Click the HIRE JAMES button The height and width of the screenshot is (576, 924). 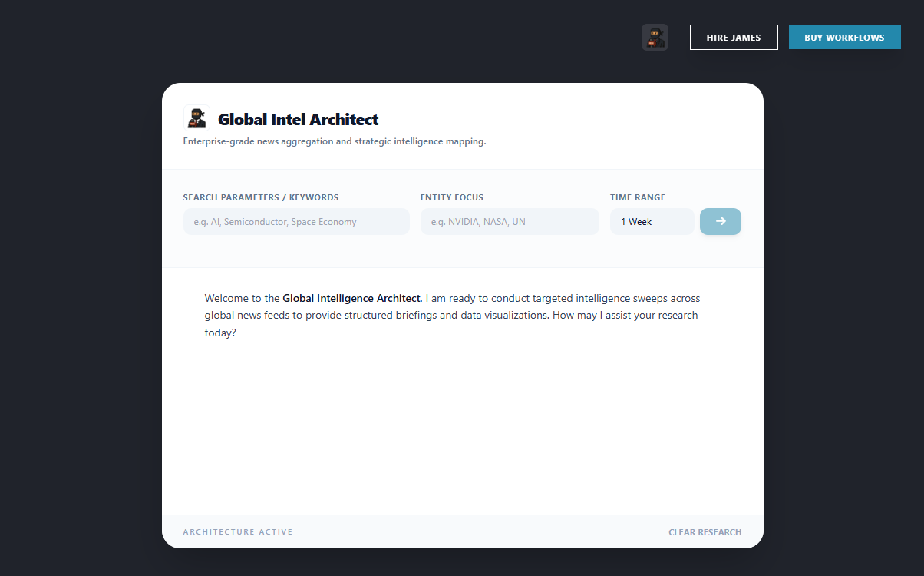pyautogui.click(x=734, y=37)
